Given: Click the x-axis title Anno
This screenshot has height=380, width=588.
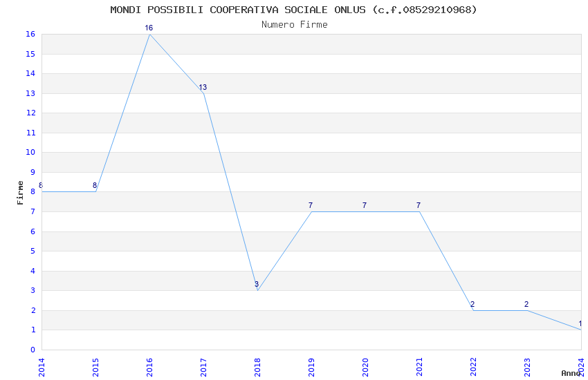Looking at the screenshot, I should 571,373.
